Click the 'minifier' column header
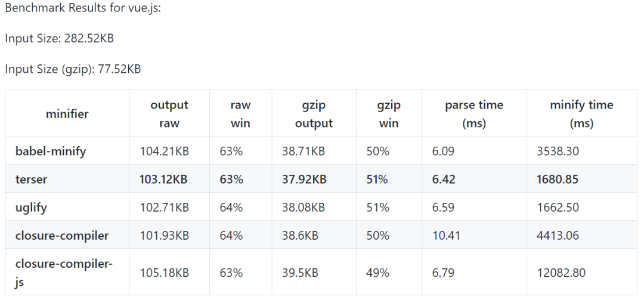 (x=67, y=113)
